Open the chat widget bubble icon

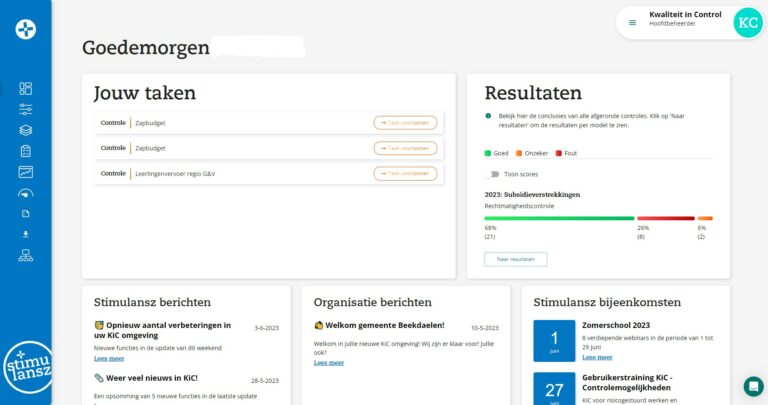point(753,386)
